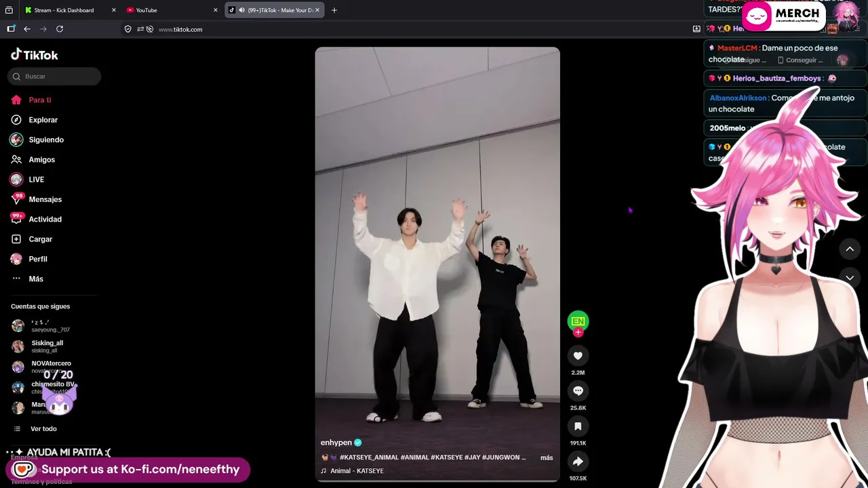Open the Siguiendo feed
This screenshot has width=868, height=488.
point(46,140)
